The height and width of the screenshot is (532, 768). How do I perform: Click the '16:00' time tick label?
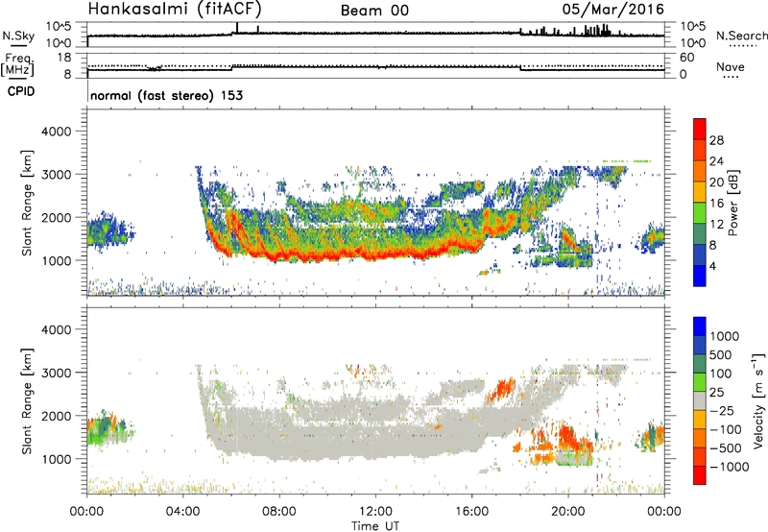coord(471,512)
